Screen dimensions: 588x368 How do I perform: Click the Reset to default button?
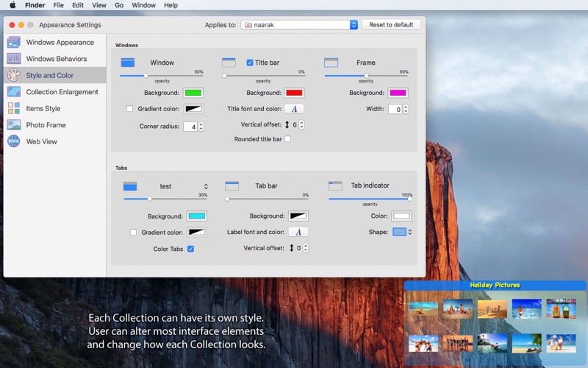391,25
